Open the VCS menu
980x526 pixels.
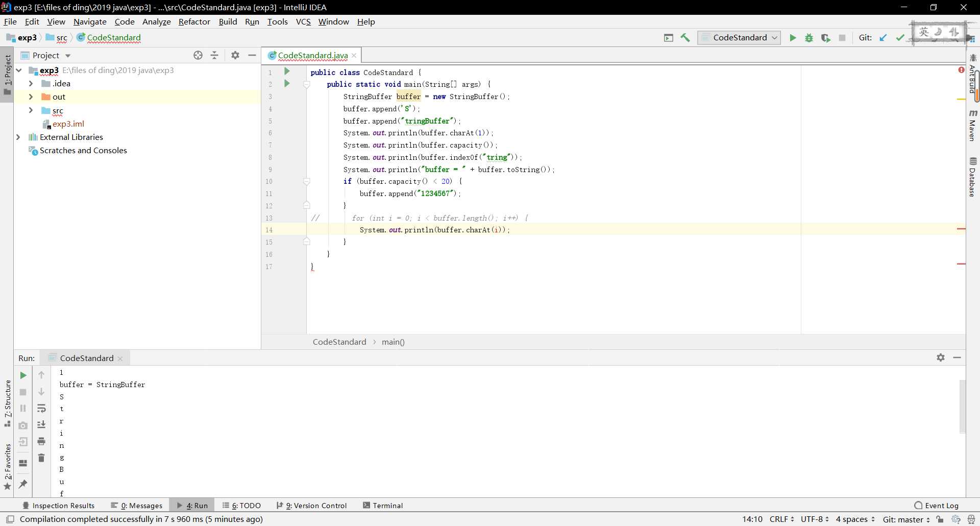pyautogui.click(x=303, y=21)
